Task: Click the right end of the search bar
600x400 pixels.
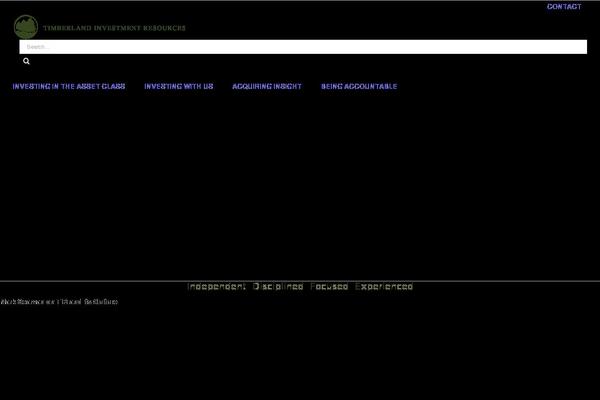Action: point(575,47)
